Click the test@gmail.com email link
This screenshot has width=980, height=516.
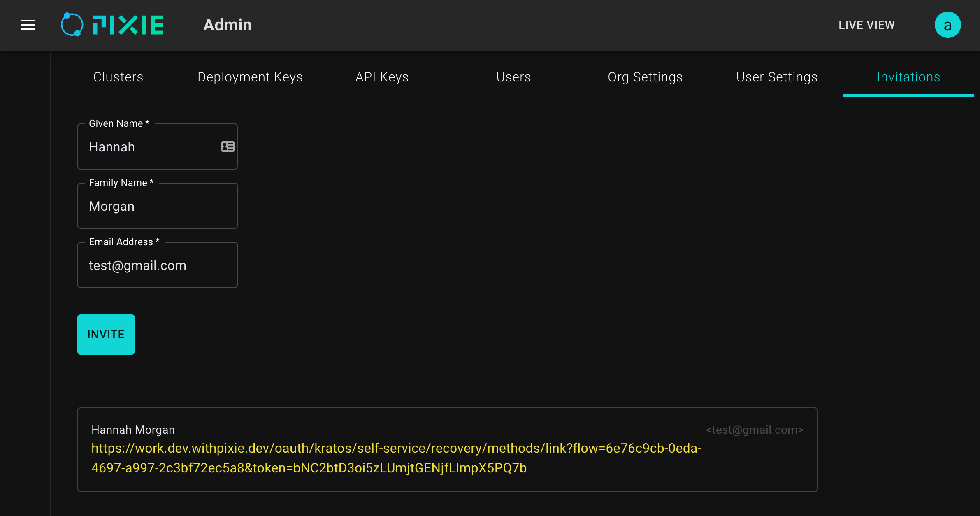[755, 430]
